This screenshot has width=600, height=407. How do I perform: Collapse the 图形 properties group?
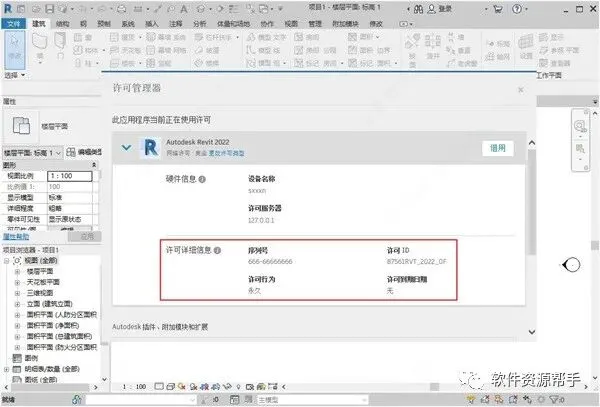(x=94, y=165)
